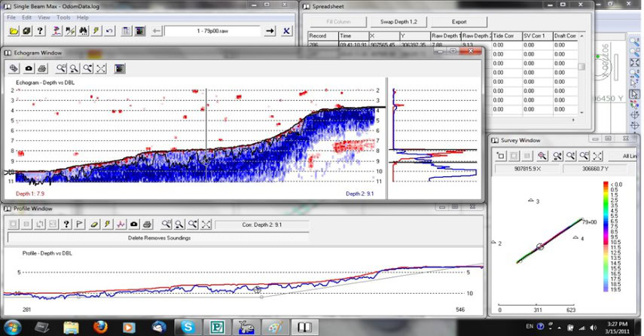This screenshot has height=336, width=644.
Task: Click the first magnifier icon in Profile Window toolbar
Action: pos(166,225)
